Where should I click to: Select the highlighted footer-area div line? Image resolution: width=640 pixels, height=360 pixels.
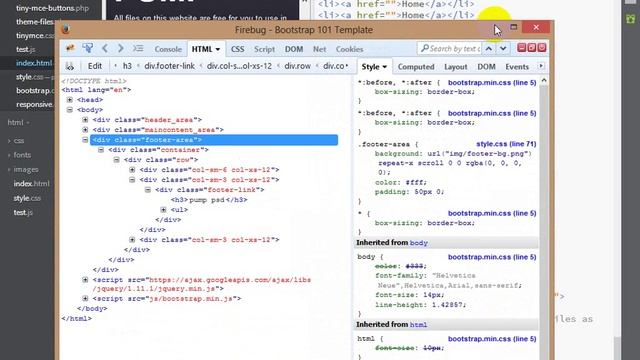tap(214, 140)
